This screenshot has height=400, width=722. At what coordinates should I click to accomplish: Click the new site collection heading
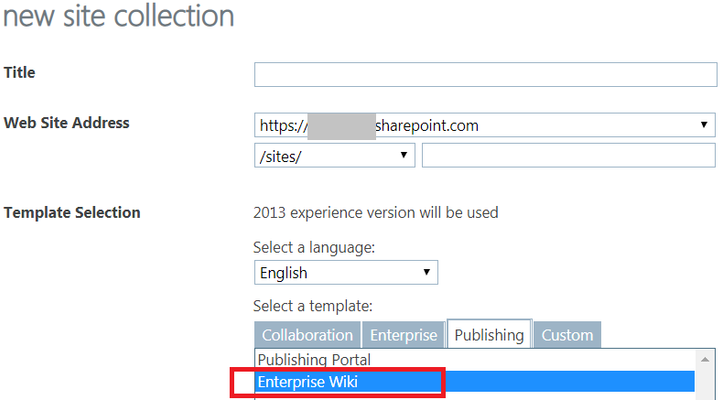point(118,16)
